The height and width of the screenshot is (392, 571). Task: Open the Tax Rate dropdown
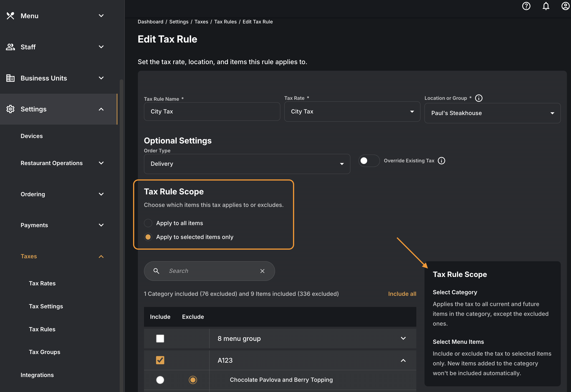(x=352, y=111)
